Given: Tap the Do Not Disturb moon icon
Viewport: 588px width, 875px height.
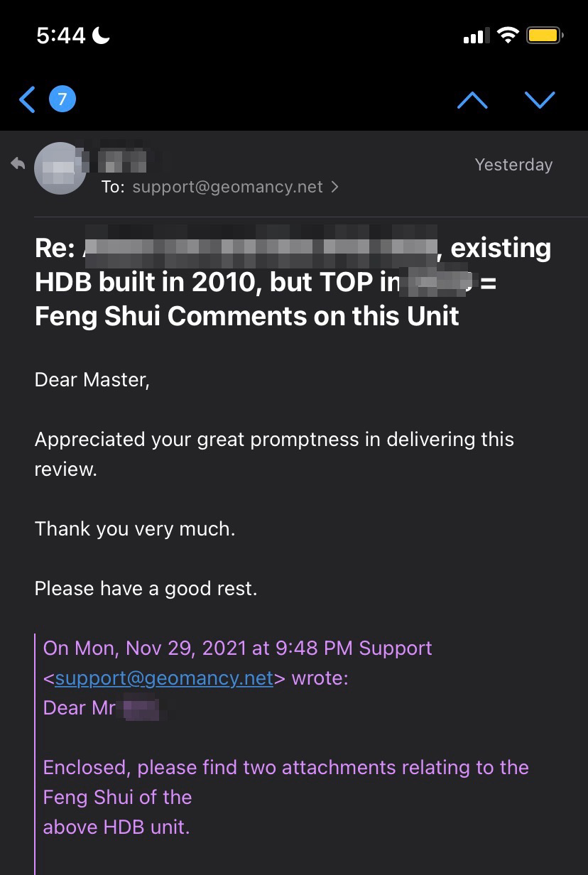Looking at the screenshot, I should [101, 35].
